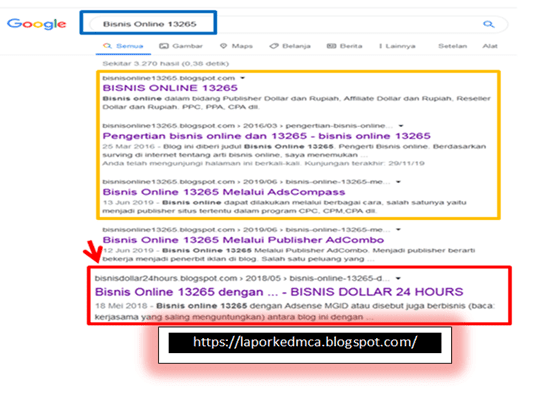The image size is (547, 396).
Task: Open the Maps tab
Action: 236,46
